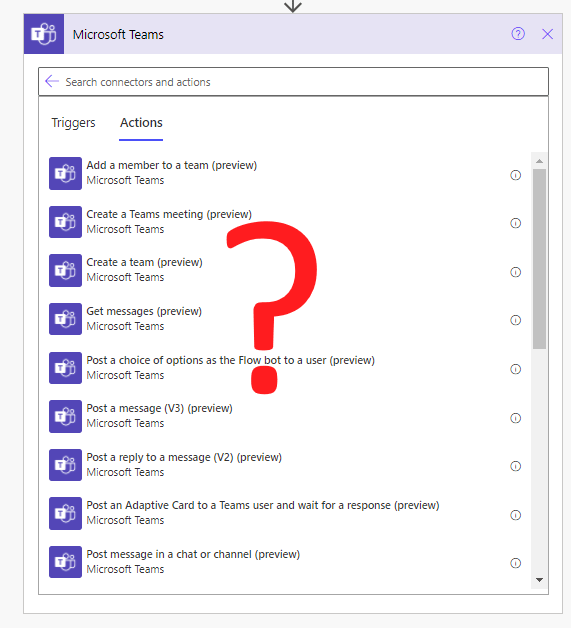Show info for Create a Teams meeting

click(x=515, y=223)
